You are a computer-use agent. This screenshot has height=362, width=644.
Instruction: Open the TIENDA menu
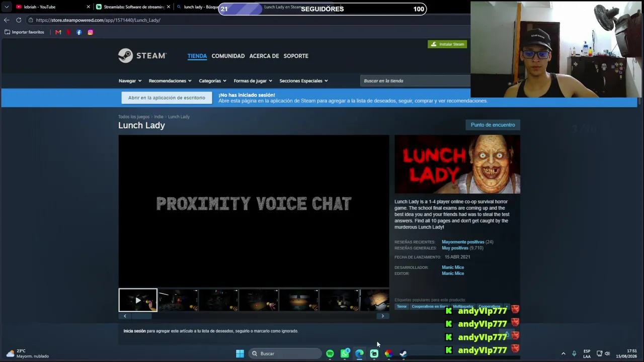point(197,56)
